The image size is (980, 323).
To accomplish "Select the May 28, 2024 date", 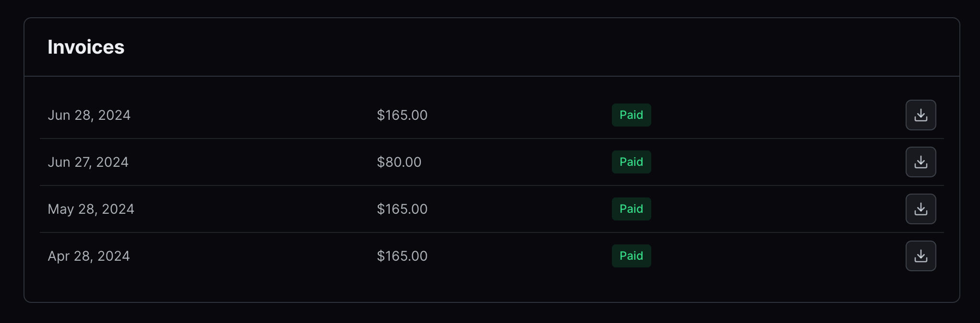I will coord(91,209).
